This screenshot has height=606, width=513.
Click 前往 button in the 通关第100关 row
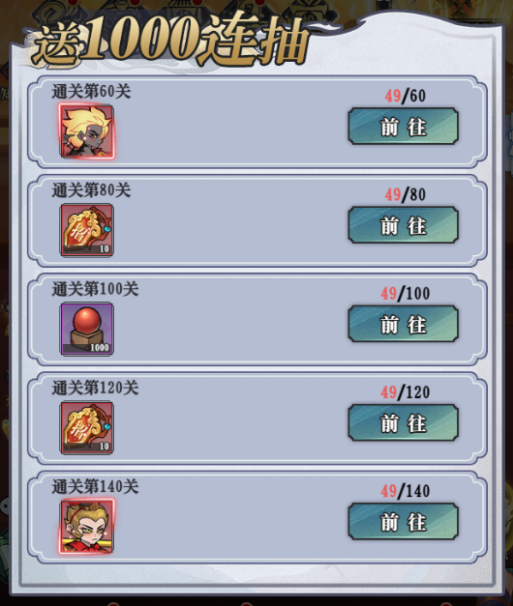pyautogui.click(x=403, y=324)
